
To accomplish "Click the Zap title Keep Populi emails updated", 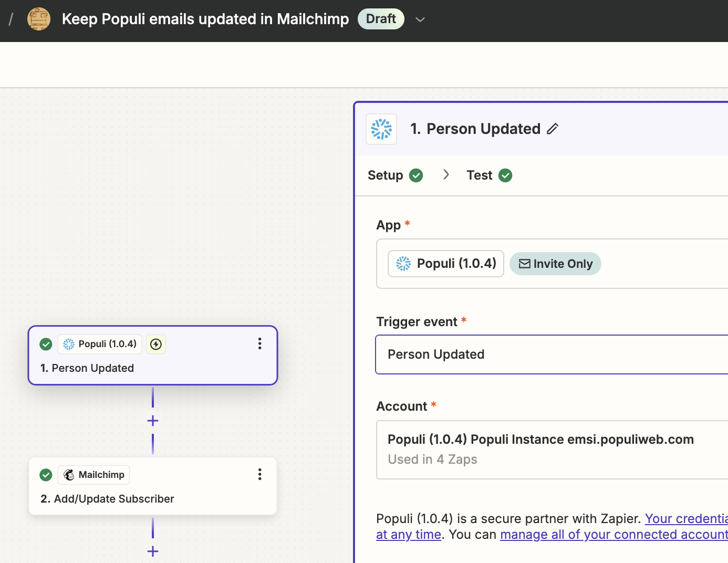I will coord(205,19).
